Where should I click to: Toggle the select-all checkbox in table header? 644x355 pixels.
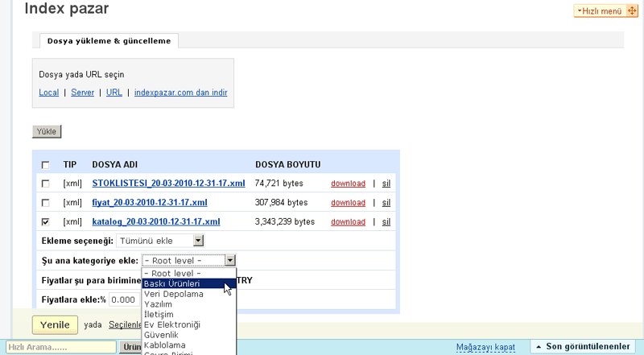[x=46, y=165]
